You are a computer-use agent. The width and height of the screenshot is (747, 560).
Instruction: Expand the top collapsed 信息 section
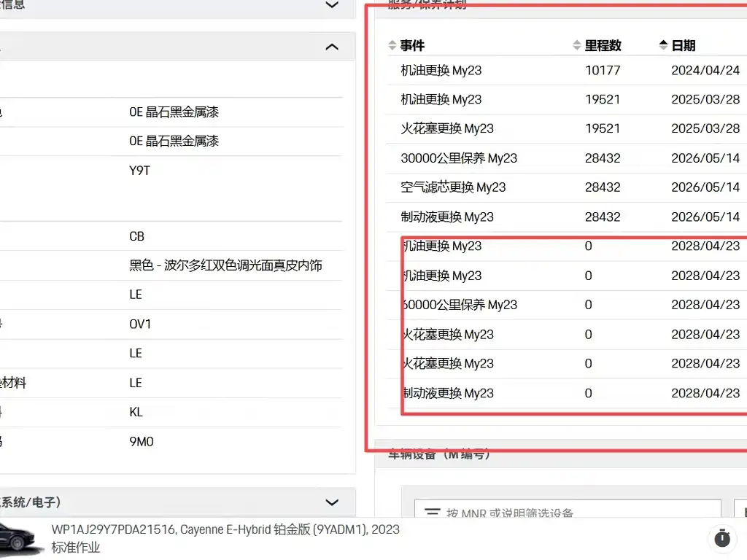coord(332,5)
